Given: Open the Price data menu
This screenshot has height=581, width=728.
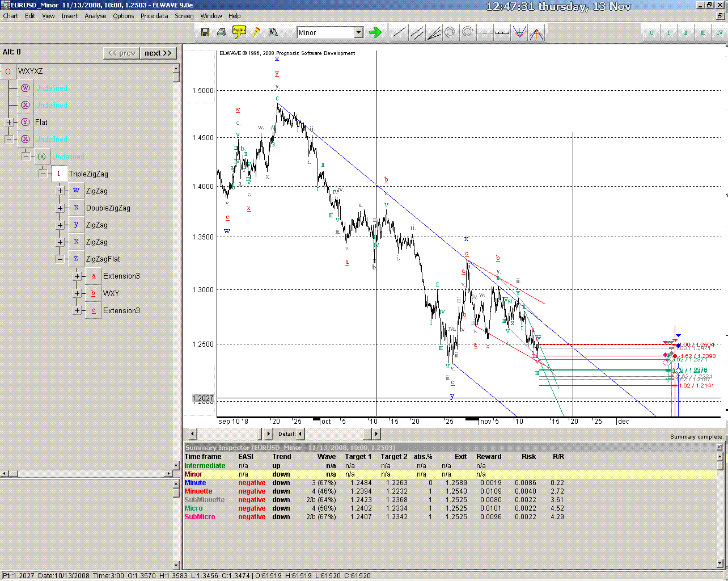Looking at the screenshot, I should coord(154,16).
